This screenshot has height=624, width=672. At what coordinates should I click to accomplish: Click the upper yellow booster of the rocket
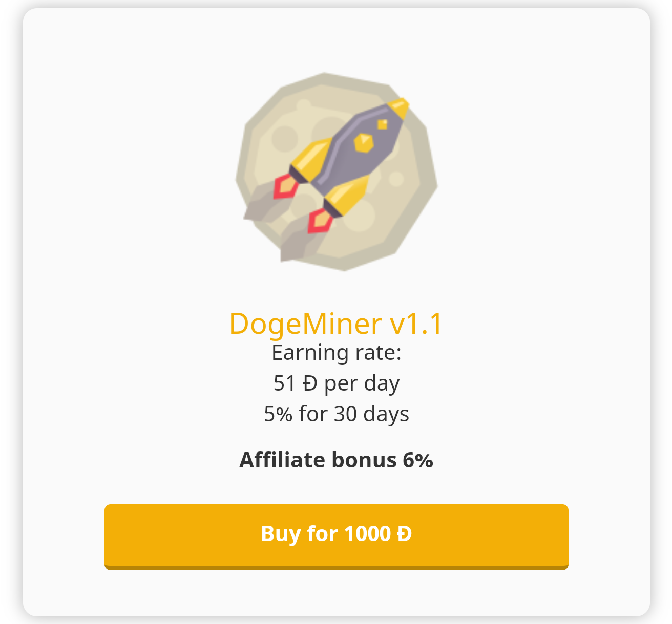310,159
